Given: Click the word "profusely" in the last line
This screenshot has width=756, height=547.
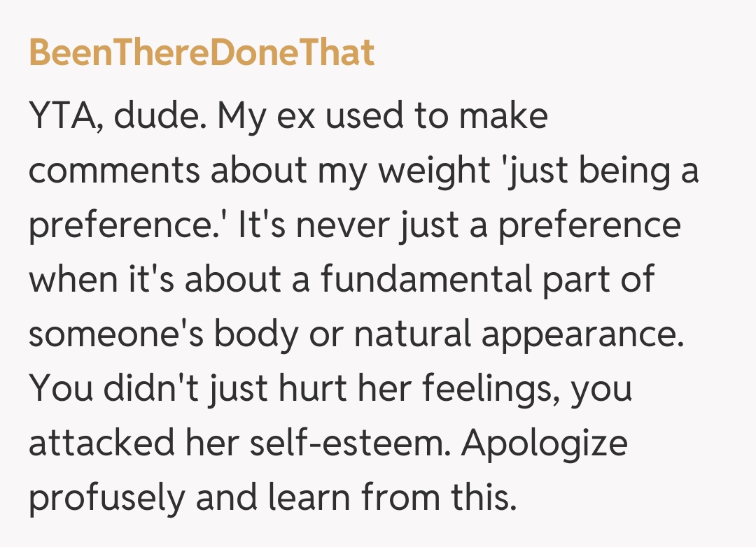Looking at the screenshot, I should pyautogui.click(x=106, y=499).
